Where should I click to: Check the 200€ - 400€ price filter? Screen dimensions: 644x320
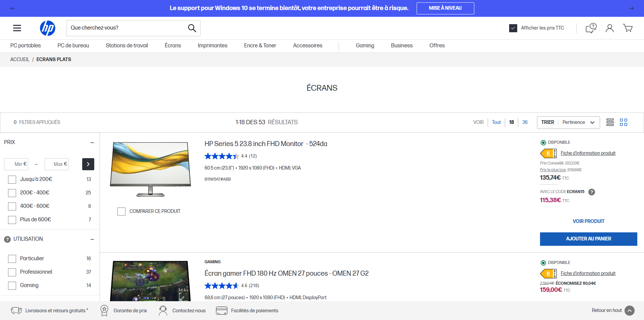coord(12,193)
